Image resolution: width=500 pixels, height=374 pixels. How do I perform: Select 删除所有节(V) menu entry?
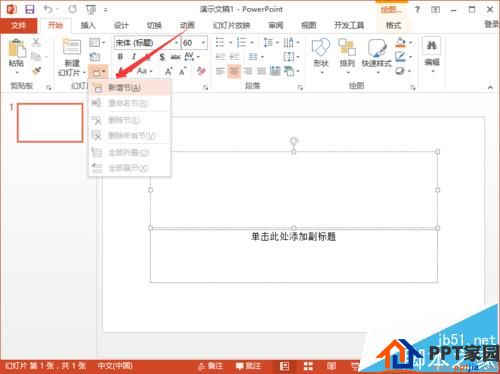130,135
